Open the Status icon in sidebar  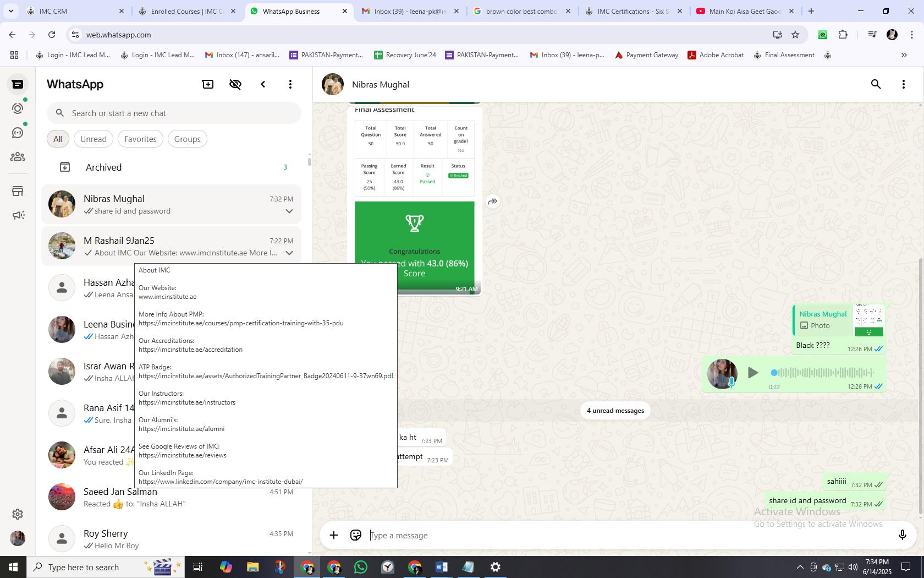[18, 108]
